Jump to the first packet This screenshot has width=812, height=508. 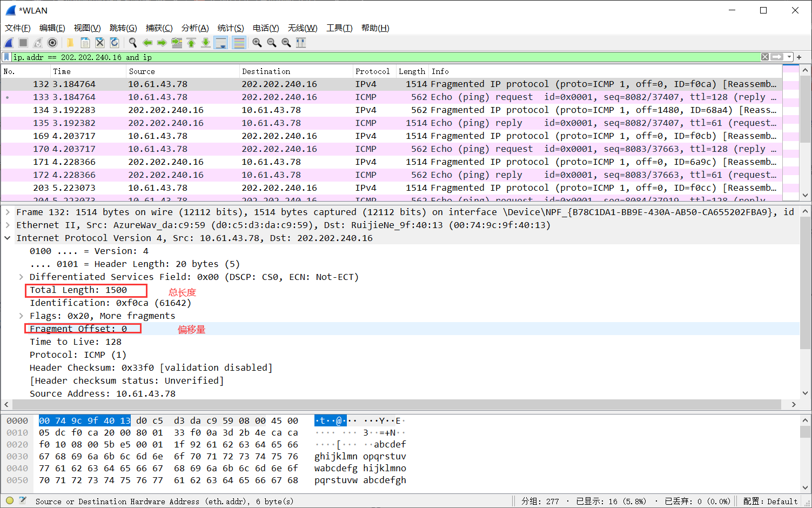click(x=191, y=43)
